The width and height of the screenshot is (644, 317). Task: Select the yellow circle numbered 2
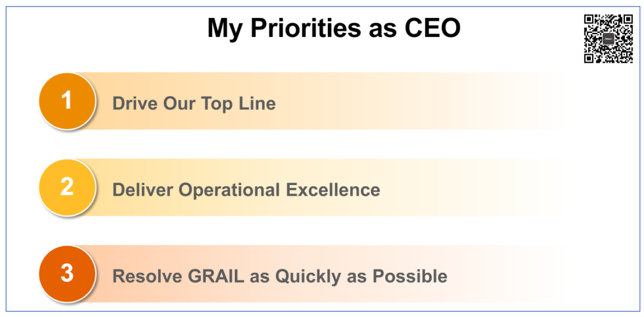(67, 187)
